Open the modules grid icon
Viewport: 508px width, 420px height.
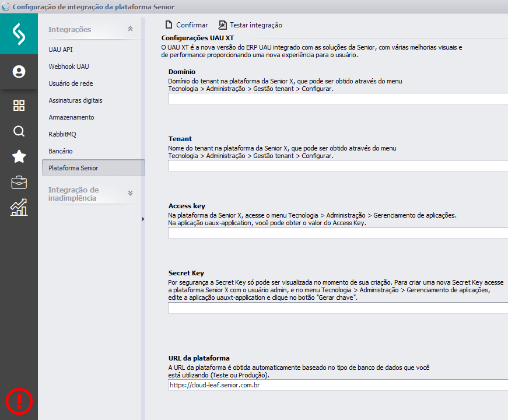pyautogui.click(x=19, y=106)
